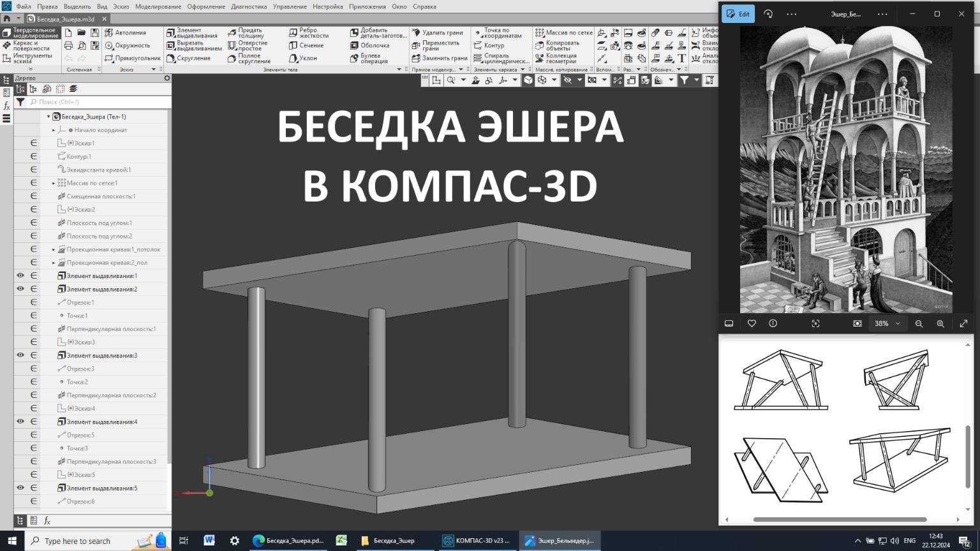The height and width of the screenshot is (551, 980).
Task: Select the Переместить грани tool
Action: [x=435, y=45]
